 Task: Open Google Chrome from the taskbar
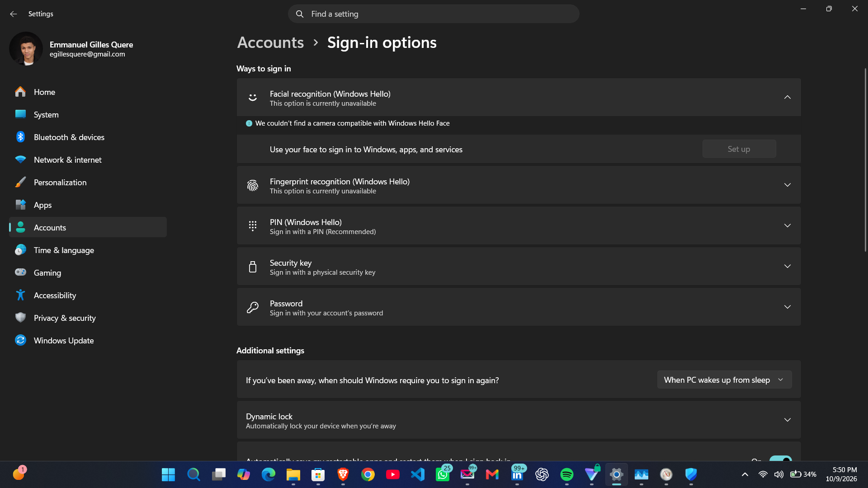368,474
